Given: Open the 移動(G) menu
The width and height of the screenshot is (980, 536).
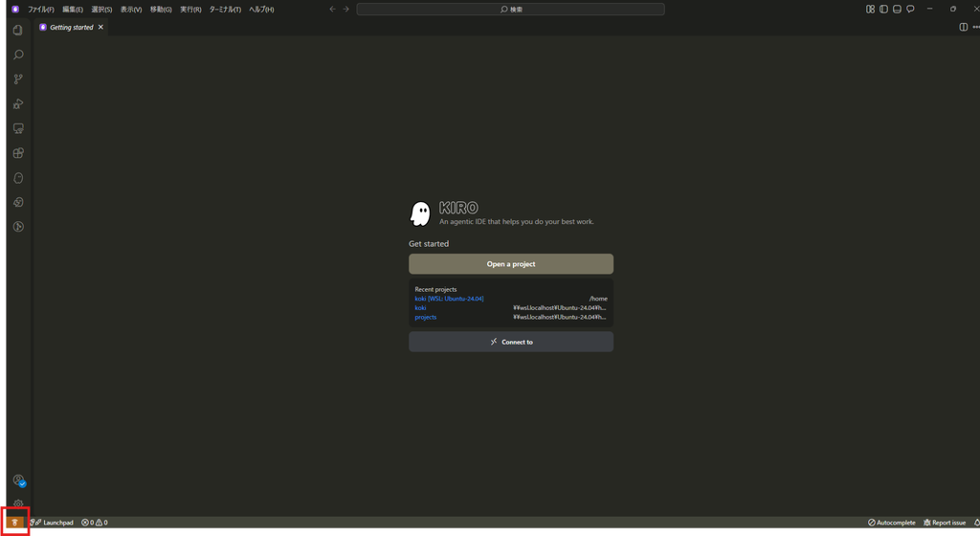Looking at the screenshot, I should point(161,10).
